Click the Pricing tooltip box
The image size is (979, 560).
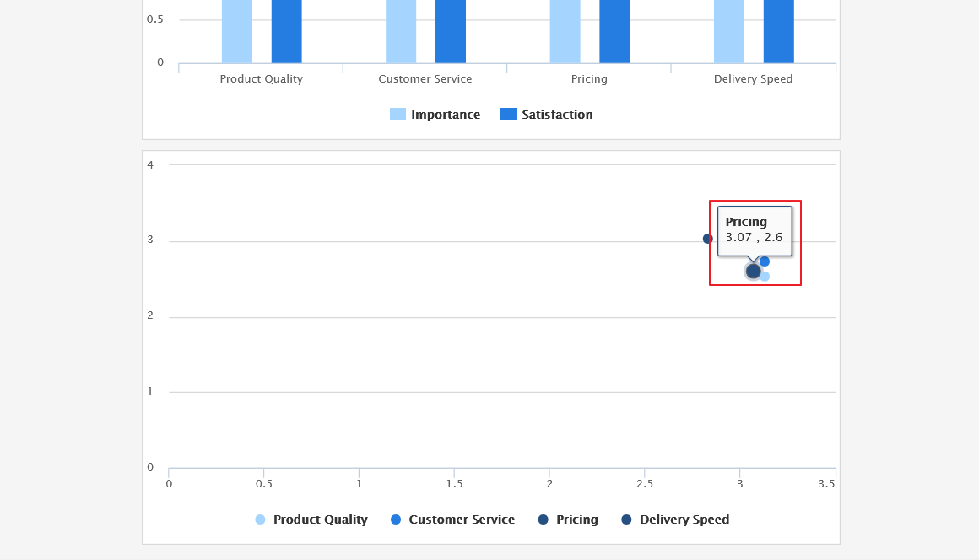pos(755,233)
